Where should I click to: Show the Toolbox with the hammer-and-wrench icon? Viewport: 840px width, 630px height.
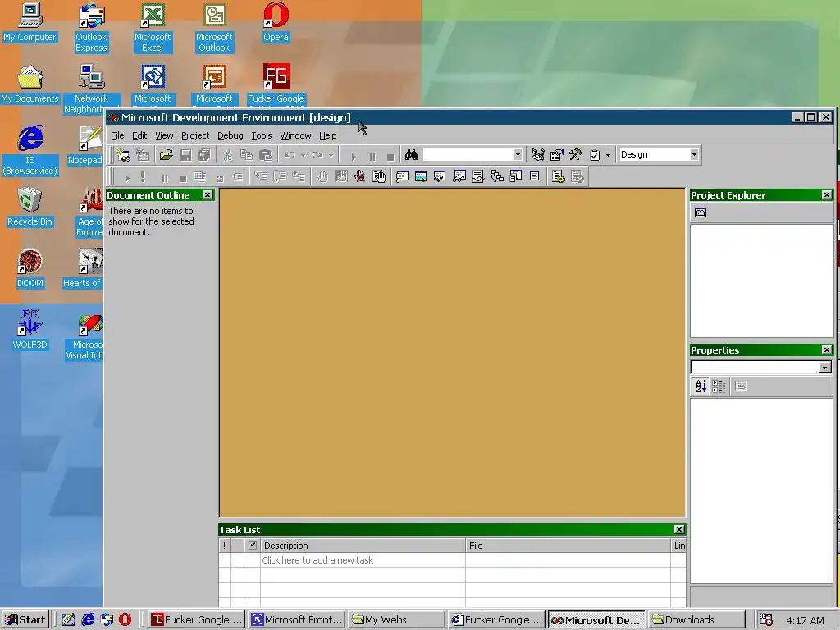pyautogui.click(x=575, y=155)
